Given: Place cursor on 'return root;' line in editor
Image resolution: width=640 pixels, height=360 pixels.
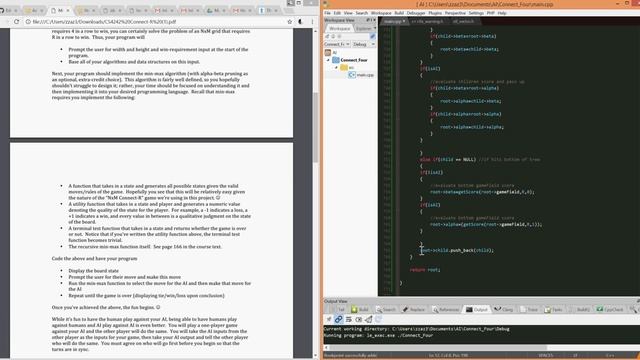Looking at the screenshot, I should 425,270.
